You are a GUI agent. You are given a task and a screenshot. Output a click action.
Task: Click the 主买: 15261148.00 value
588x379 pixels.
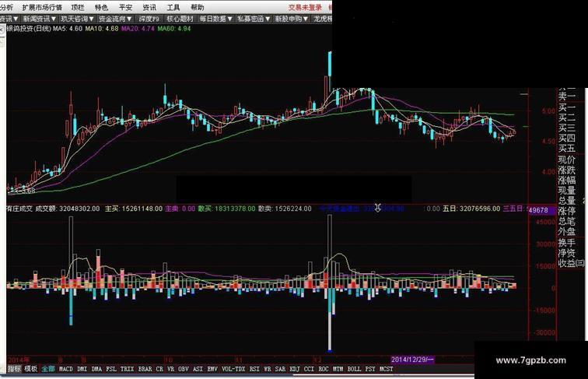[134, 209]
